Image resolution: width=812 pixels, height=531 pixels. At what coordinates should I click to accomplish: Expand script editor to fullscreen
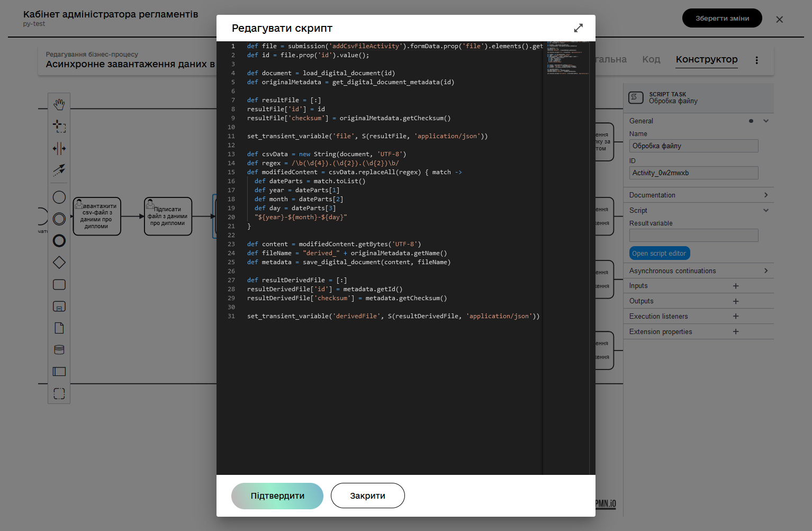click(578, 28)
